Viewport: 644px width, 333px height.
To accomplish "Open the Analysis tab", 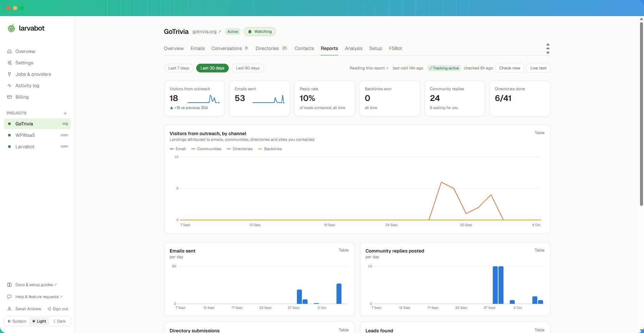I will (x=354, y=48).
